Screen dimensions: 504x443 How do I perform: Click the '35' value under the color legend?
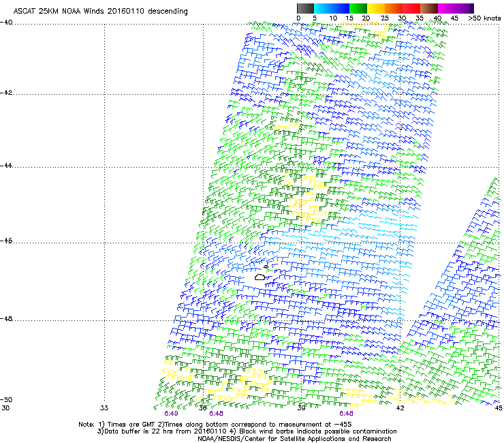coord(420,18)
